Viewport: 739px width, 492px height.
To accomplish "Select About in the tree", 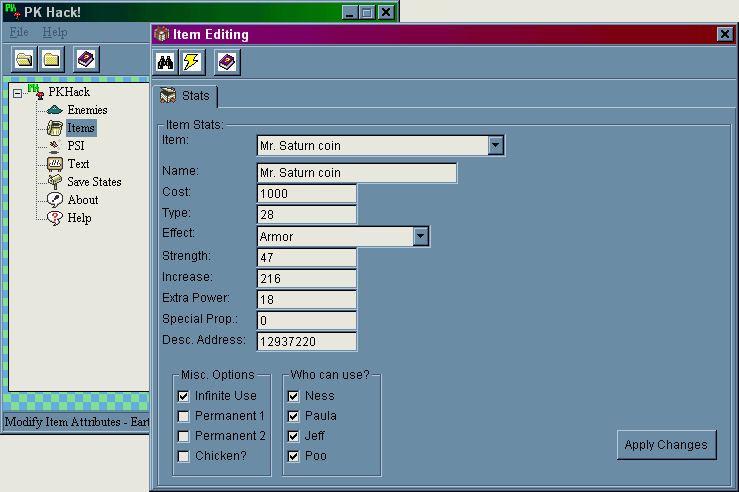I will click(x=83, y=200).
